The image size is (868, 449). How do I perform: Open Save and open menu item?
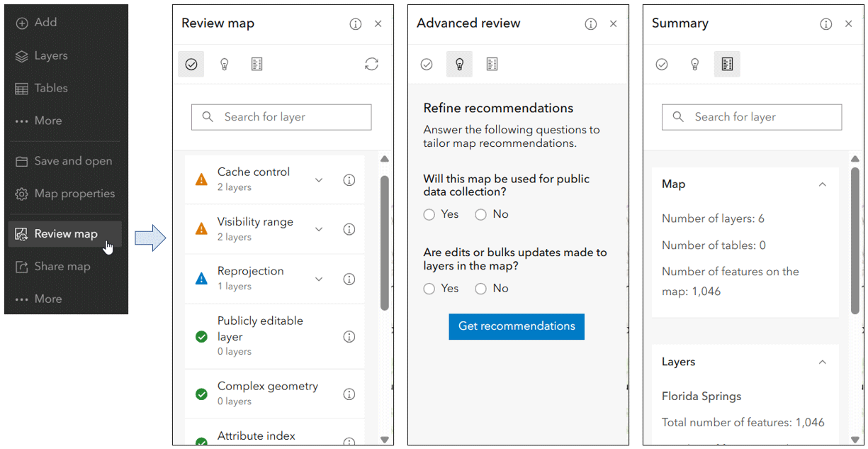(x=64, y=161)
